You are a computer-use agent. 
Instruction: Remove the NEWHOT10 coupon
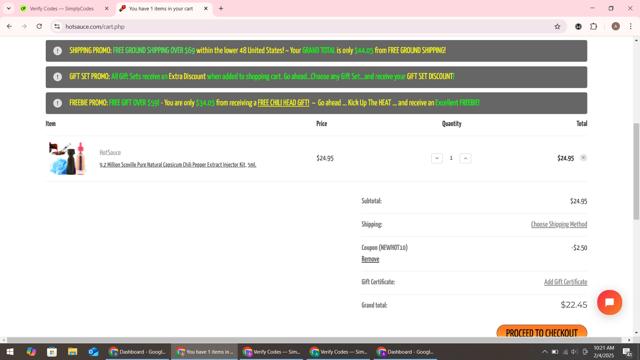pyautogui.click(x=370, y=259)
